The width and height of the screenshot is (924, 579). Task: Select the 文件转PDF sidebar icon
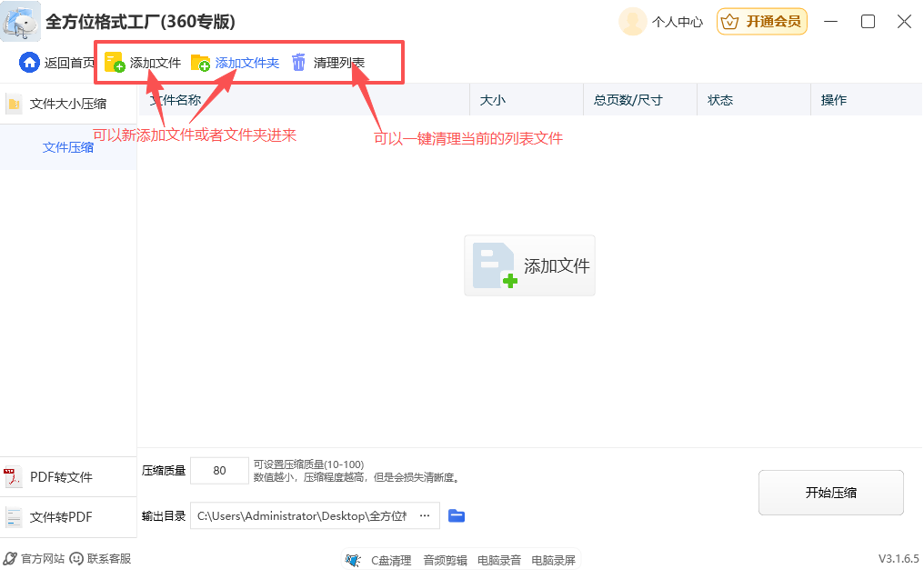(x=15, y=517)
